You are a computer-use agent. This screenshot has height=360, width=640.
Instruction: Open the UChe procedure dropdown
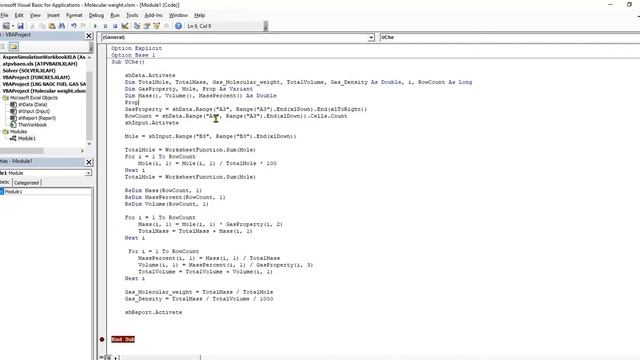click(x=509, y=38)
